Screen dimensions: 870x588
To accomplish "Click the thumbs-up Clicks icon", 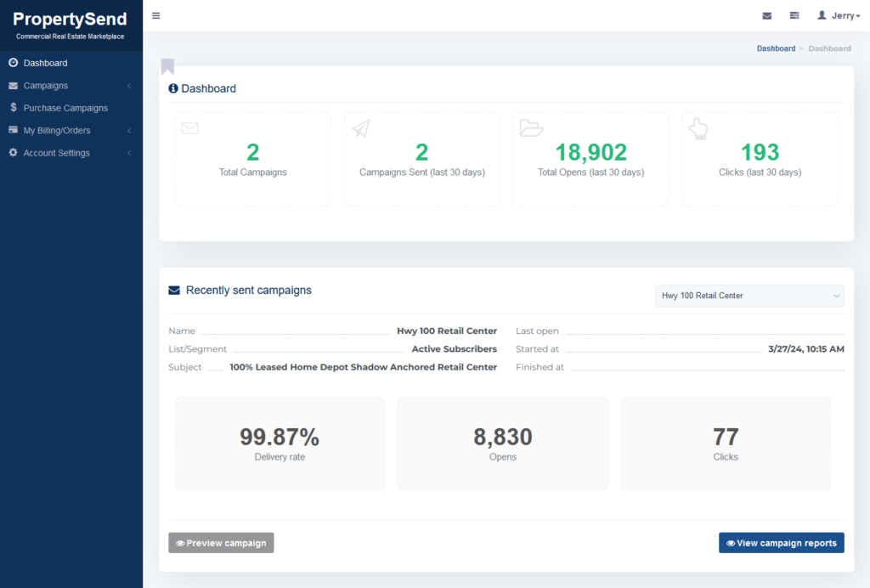I will point(698,128).
